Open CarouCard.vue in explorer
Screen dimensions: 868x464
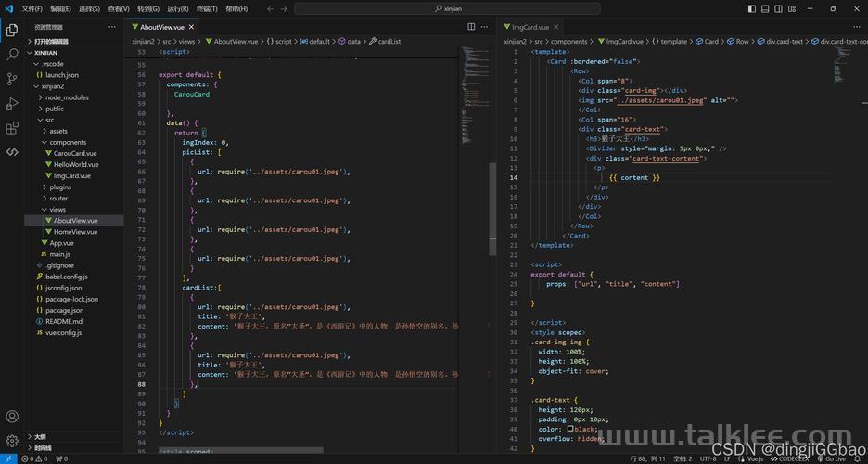click(x=73, y=153)
